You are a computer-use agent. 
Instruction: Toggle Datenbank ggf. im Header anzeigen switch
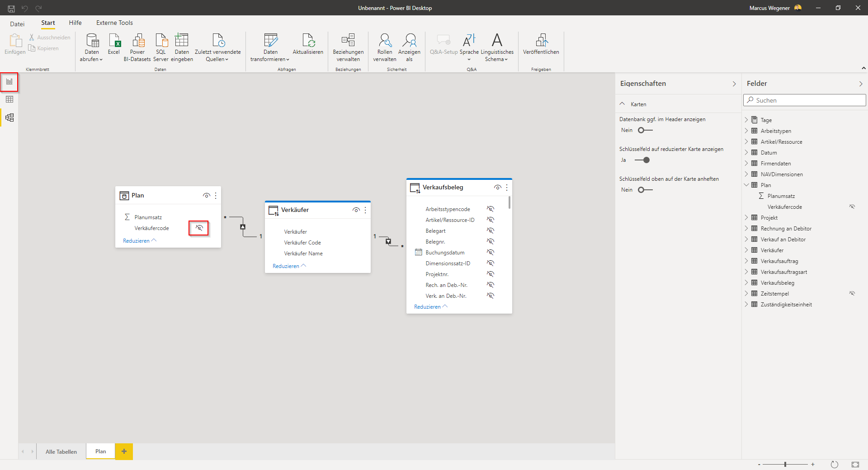(645, 130)
